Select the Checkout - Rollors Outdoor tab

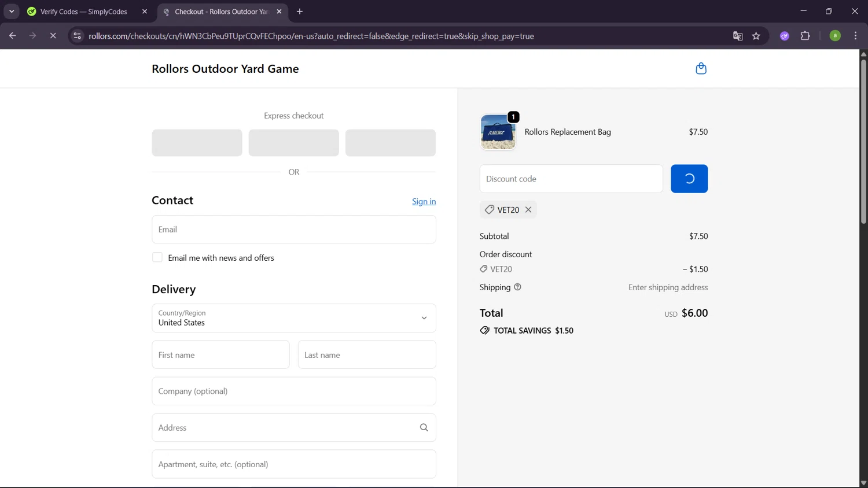pyautogui.click(x=222, y=12)
